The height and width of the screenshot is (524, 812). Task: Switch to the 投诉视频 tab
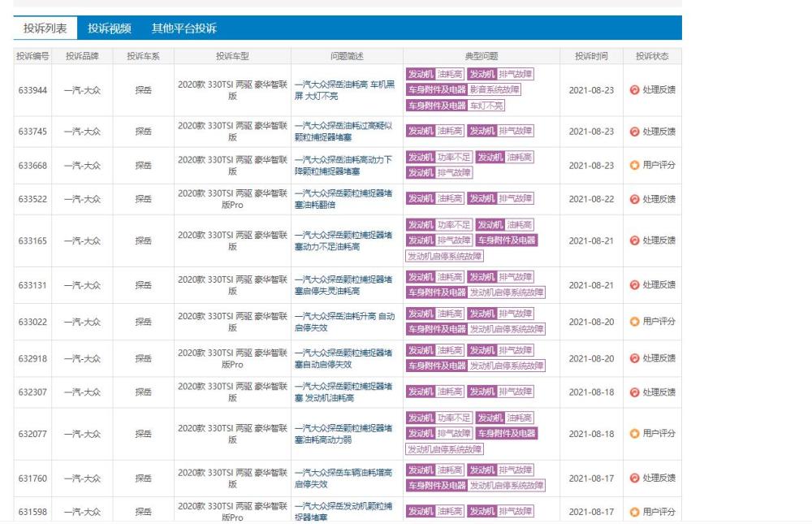[110, 28]
